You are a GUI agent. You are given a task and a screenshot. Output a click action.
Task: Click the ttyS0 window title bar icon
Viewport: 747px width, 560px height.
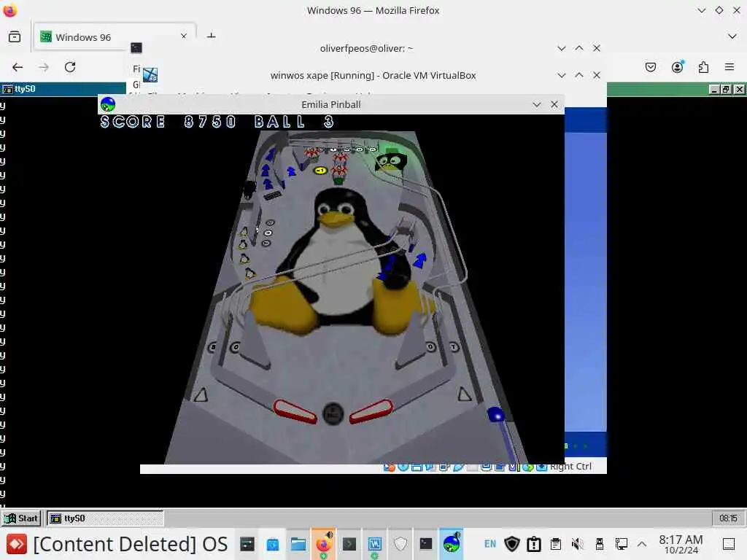(7, 89)
